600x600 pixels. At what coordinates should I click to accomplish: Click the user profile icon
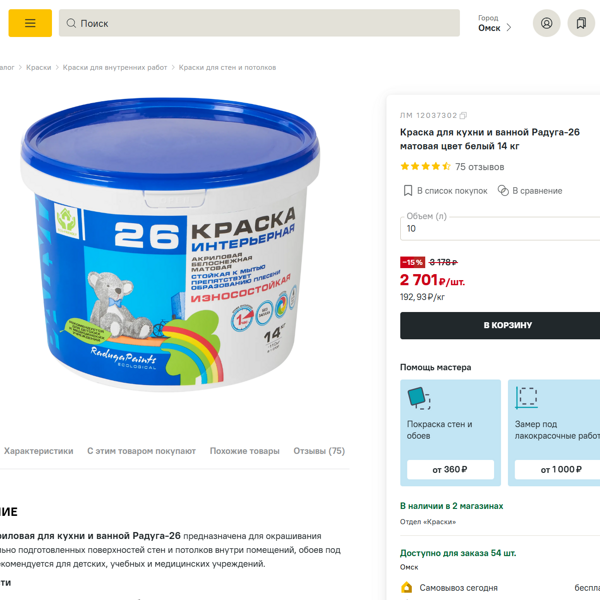(x=546, y=23)
